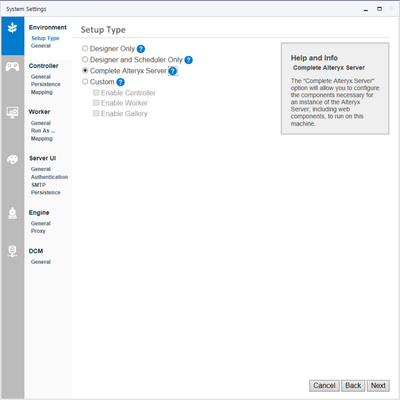Open the Controller gamepad icon
Image resolution: width=400 pixels, height=400 pixels.
(13, 67)
